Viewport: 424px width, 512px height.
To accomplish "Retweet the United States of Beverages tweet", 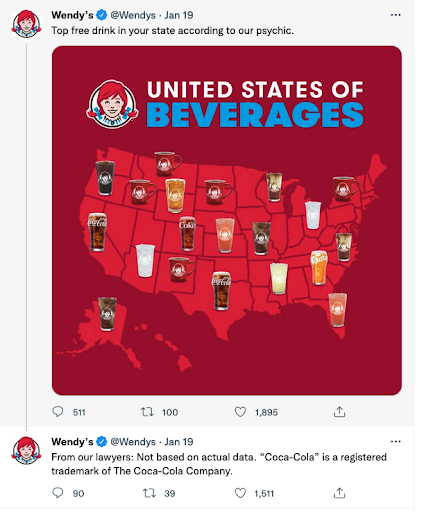I will coord(147,412).
